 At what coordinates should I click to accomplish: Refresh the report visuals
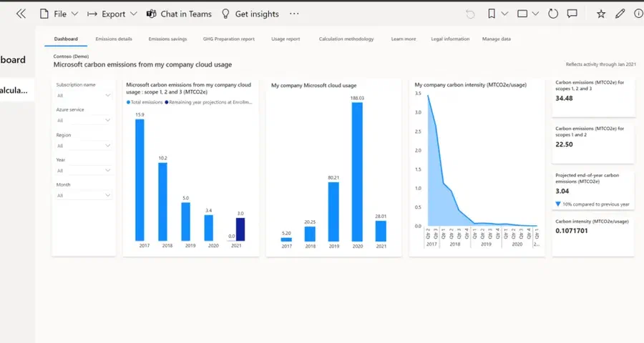pos(553,14)
